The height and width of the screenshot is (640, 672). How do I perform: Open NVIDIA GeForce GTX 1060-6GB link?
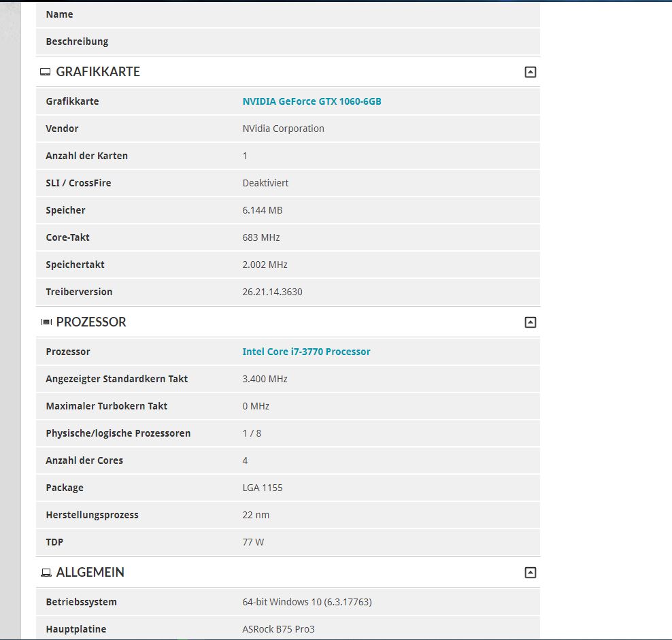[312, 101]
